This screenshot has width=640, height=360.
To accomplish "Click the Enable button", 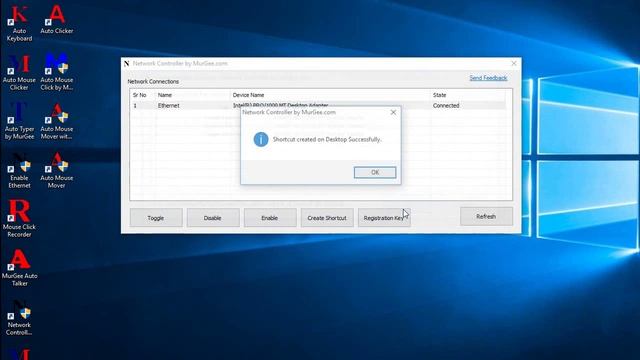I will point(270,218).
